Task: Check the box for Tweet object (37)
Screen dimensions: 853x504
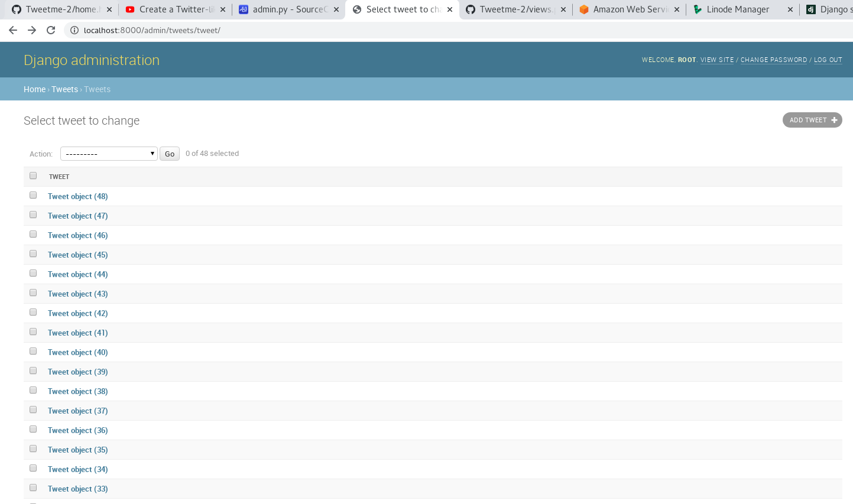Action: pos(33,409)
